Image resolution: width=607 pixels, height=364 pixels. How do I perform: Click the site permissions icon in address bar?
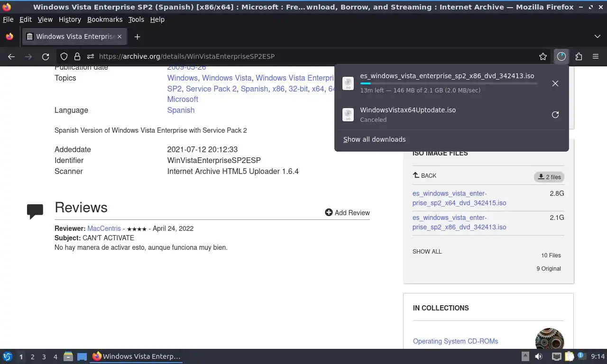(91, 56)
